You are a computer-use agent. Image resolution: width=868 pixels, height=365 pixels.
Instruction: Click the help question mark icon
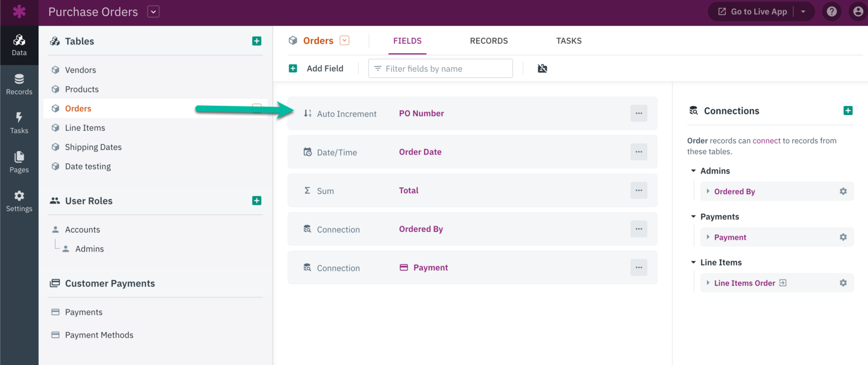point(832,12)
